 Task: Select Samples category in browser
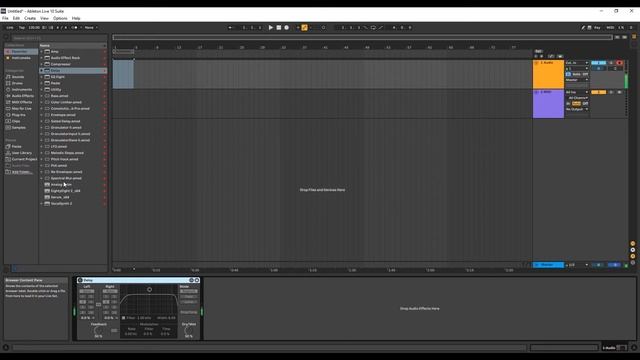click(19, 127)
